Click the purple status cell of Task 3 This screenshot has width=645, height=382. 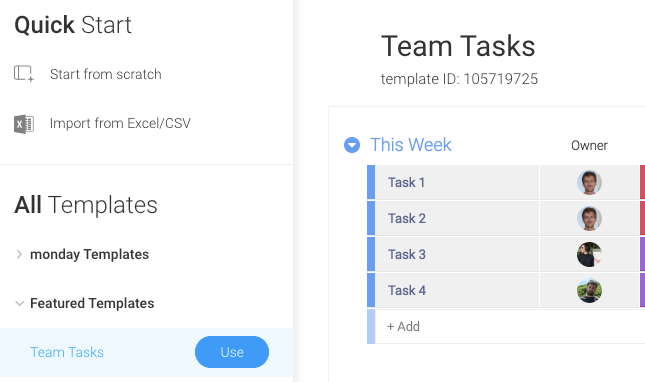tap(642, 254)
